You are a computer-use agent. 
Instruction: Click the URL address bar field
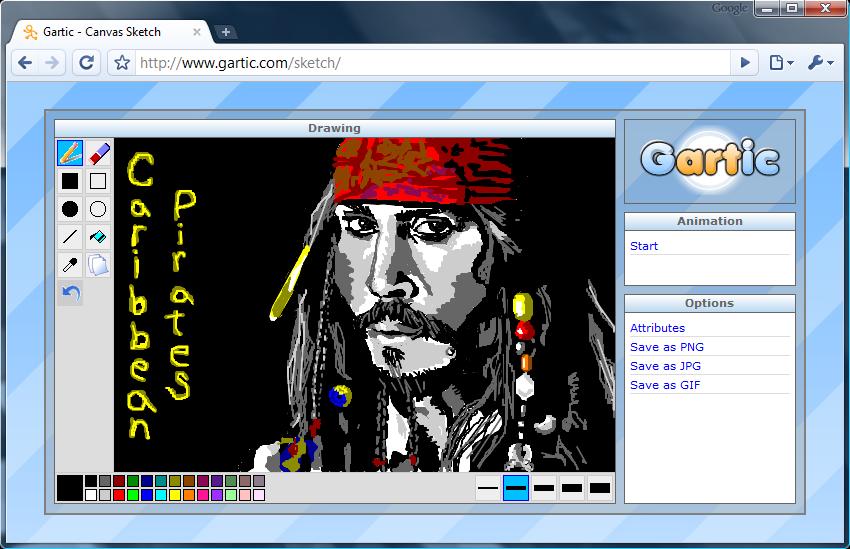pyautogui.click(x=433, y=63)
